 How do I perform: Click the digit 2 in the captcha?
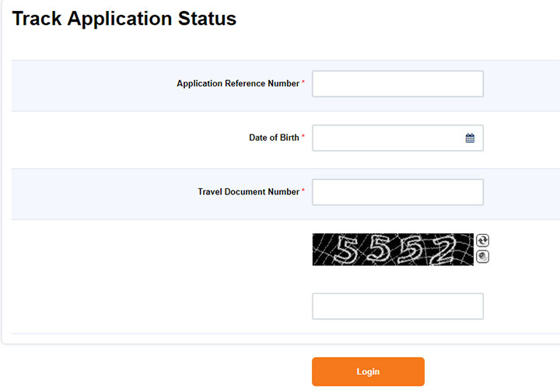click(442, 250)
